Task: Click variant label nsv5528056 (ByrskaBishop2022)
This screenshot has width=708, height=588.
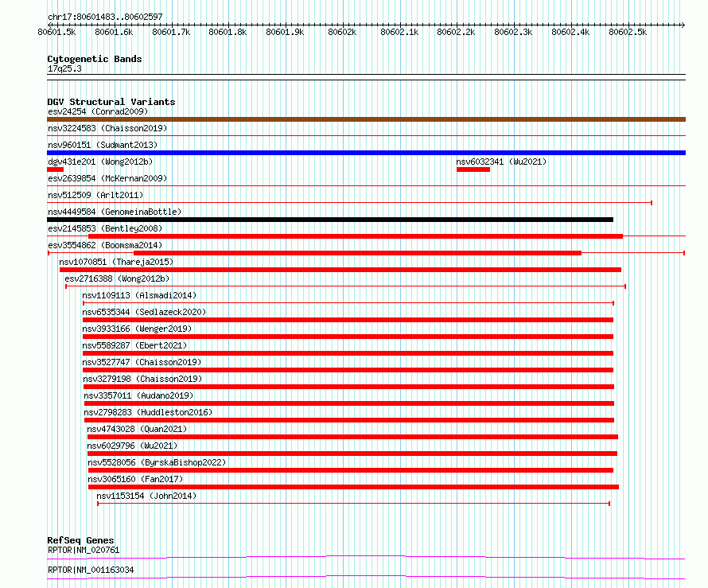Action: pyautogui.click(x=157, y=462)
